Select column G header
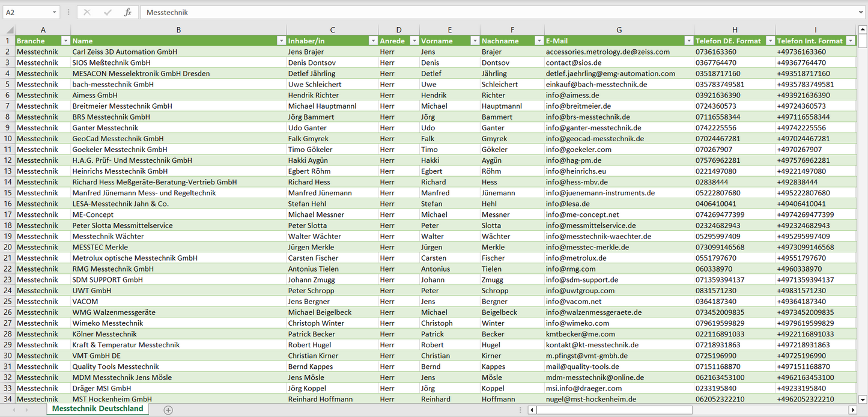Screen dimensions: 868x417 pos(619,30)
